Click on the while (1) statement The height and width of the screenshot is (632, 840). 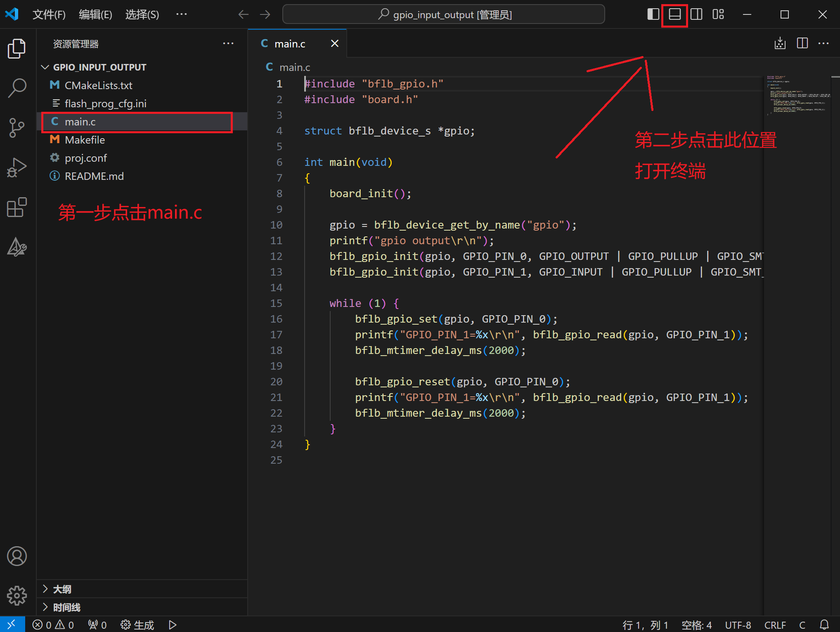tap(364, 303)
